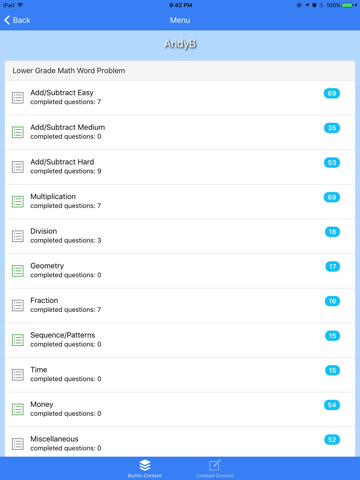Tap the AndyB profile name header
Screen dimensions: 360x480
coord(180,44)
